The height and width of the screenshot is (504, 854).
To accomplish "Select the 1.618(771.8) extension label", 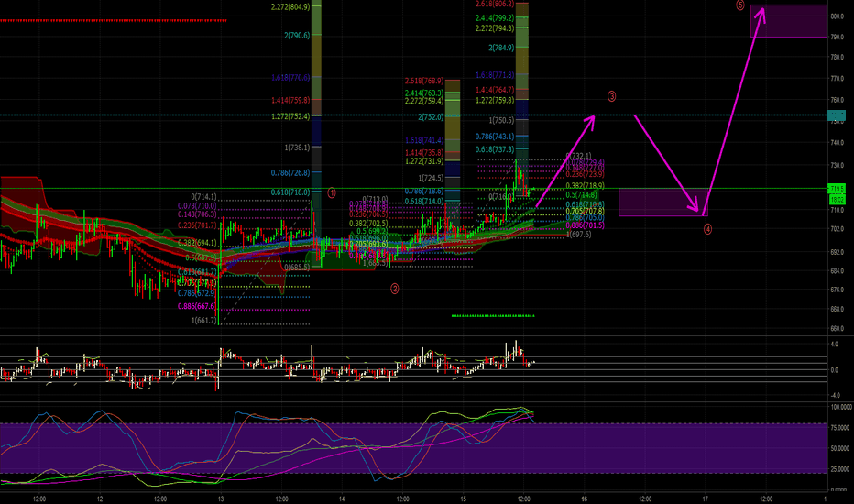I will 495,75.
